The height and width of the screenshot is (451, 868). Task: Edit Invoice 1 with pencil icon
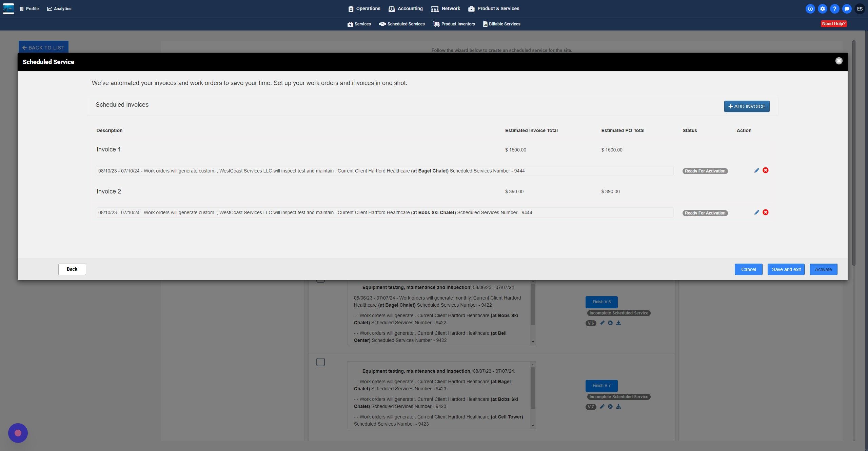click(756, 170)
